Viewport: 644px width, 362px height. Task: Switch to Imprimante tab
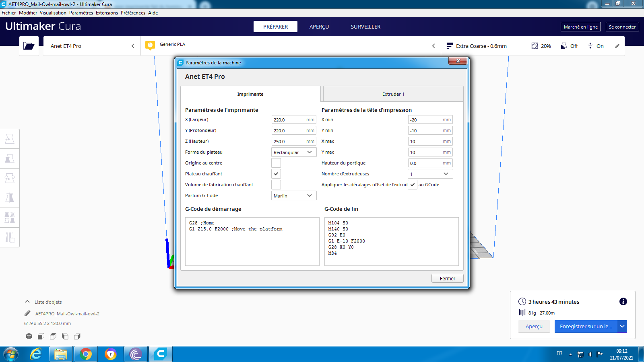250,94
